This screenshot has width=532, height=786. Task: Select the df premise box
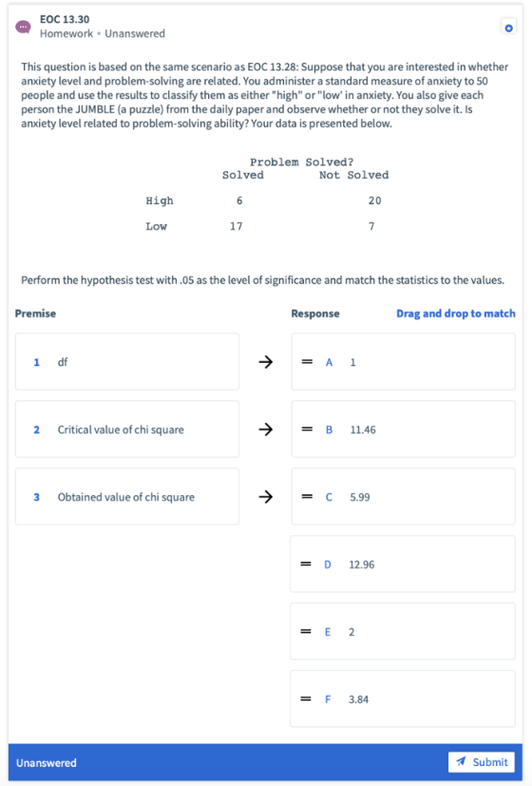point(127,361)
